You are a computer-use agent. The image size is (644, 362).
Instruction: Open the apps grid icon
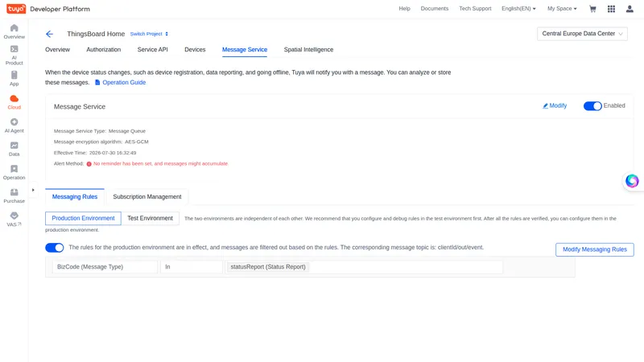click(x=611, y=9)
